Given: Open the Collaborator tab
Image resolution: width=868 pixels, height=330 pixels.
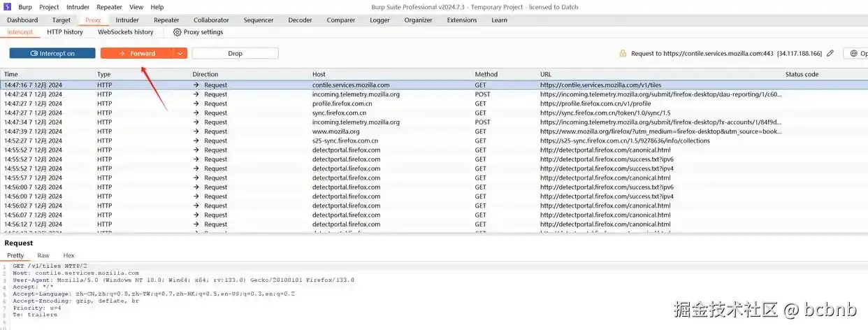Looking at the screenshot, I should click(x=211, y=20).
